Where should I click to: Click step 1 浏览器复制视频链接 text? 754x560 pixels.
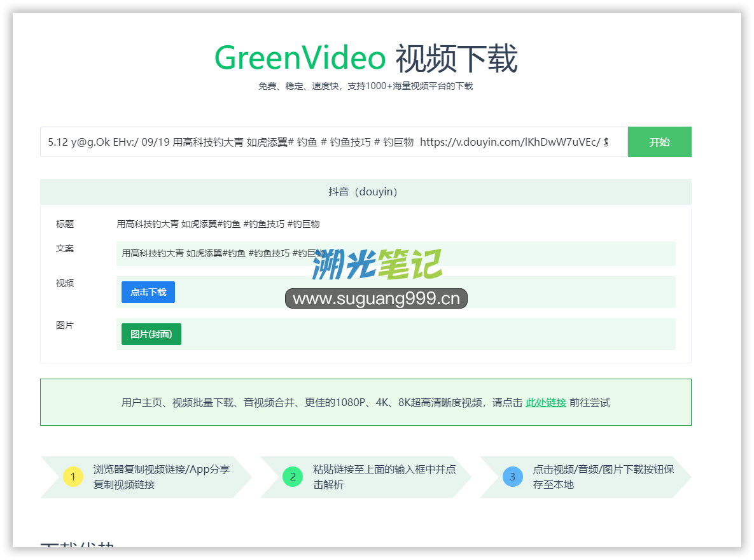click(162, 477)
